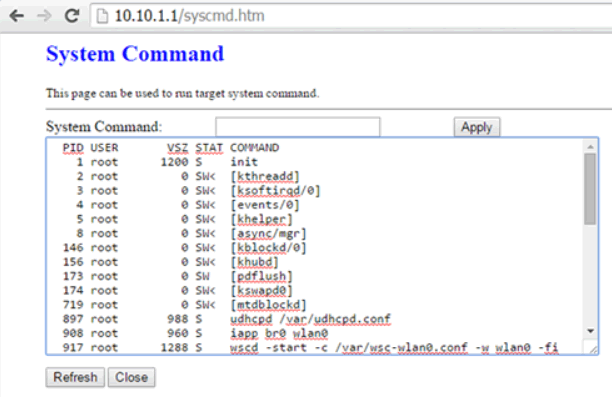This screenshot has height=397, width=612.
Task: Click the wscd -start process line
Action: click(310, 347)
